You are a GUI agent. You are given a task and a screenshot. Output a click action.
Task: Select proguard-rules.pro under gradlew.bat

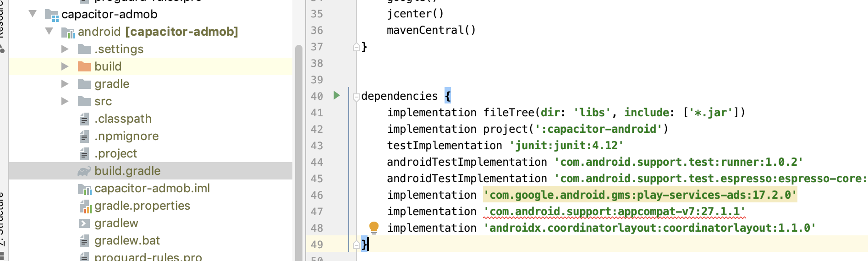(148, 257)
